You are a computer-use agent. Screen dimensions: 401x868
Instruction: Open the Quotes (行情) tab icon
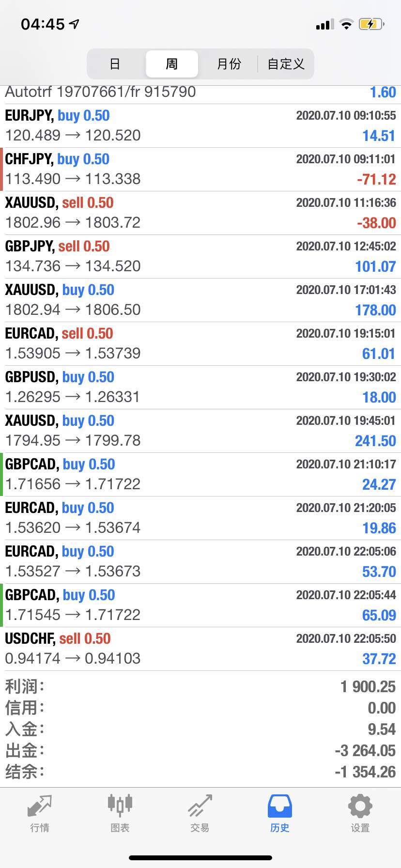click(40, 806)
